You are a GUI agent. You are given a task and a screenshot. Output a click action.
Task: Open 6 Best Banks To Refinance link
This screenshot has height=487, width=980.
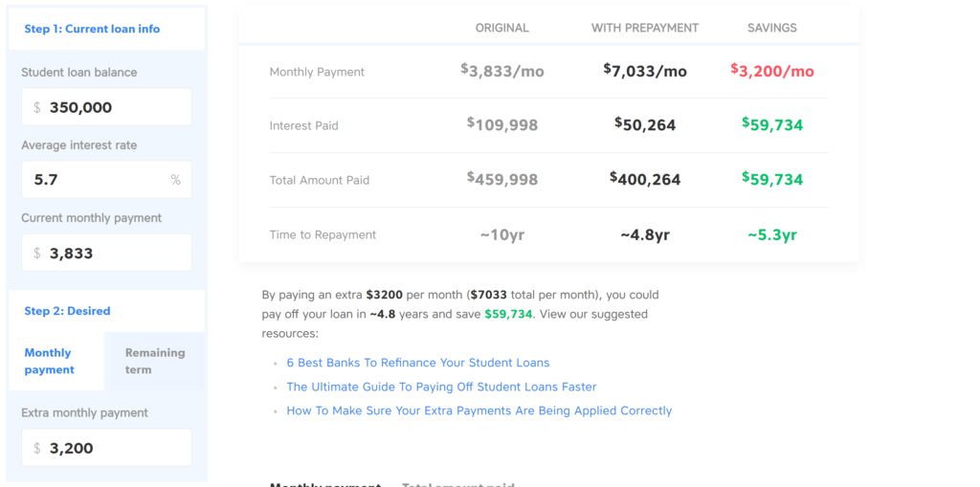tap(418, 363)
